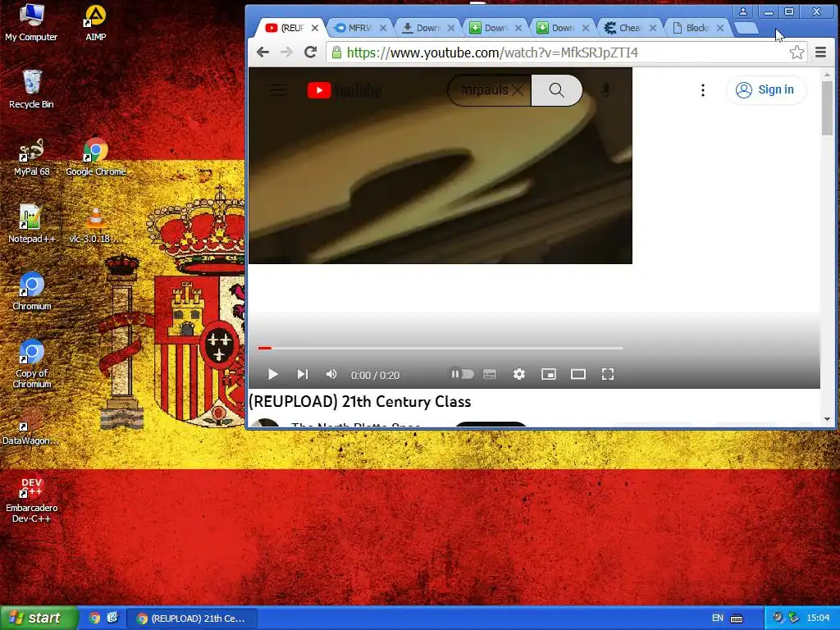Select the vlc-3.0.18 installer icon
This screenshot has width=840, height=630.
[95, 225]
